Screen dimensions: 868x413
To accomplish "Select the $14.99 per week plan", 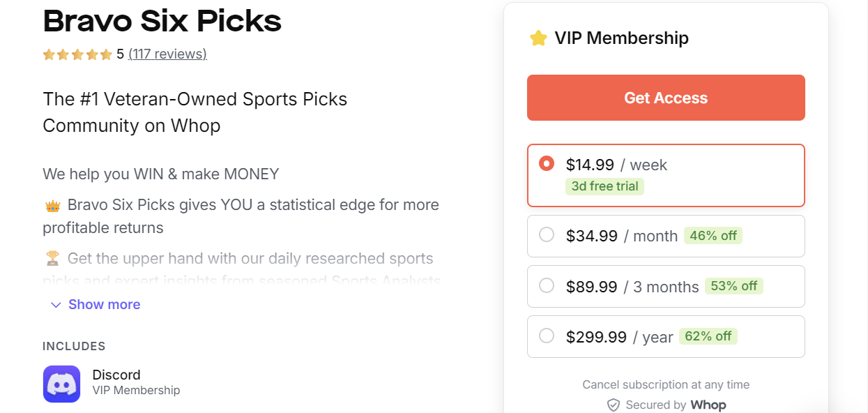I will [x=547, y=164].
